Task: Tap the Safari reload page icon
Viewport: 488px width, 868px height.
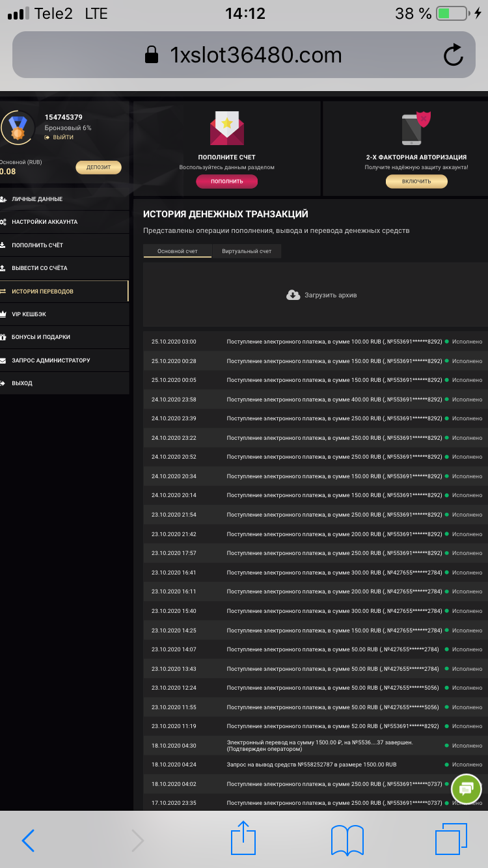Action: [453, 55]
